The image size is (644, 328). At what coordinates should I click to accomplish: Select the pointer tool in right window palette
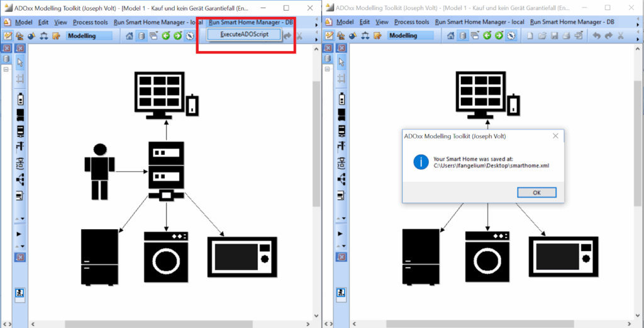pos(341,62)
